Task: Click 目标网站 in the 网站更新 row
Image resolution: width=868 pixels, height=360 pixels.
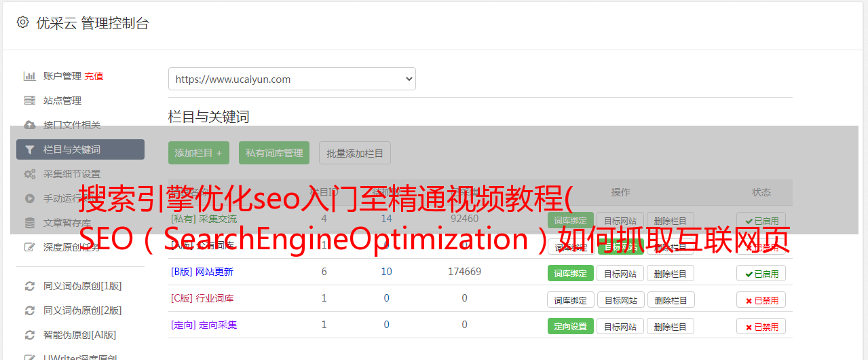Action: 620,273
